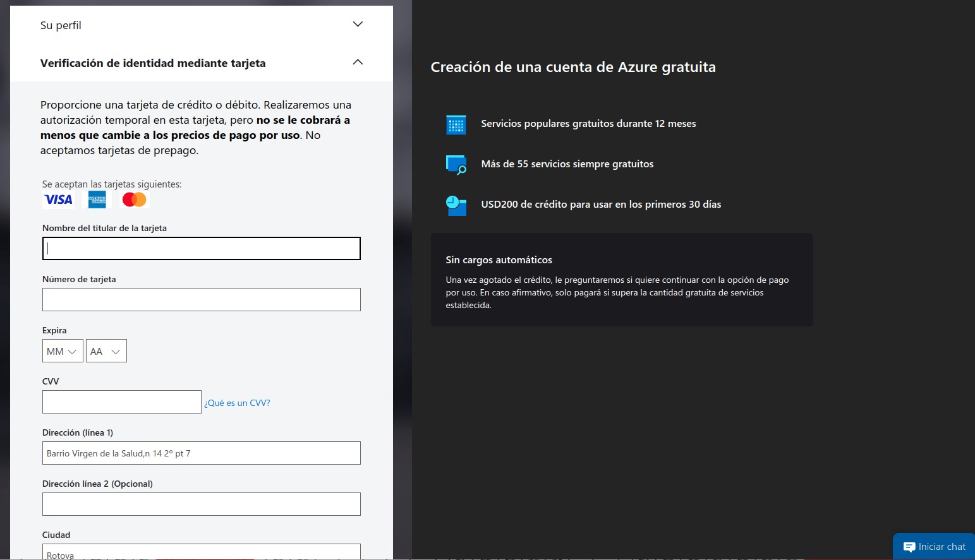
Task: Click the Dirección (línea 1) address field
Action: click(x=201, y=453)
